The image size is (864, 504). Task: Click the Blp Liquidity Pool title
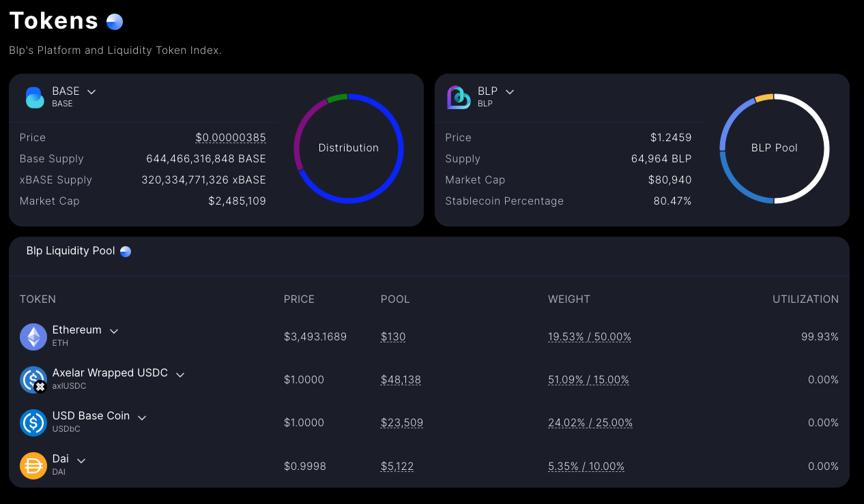(71, 251)
